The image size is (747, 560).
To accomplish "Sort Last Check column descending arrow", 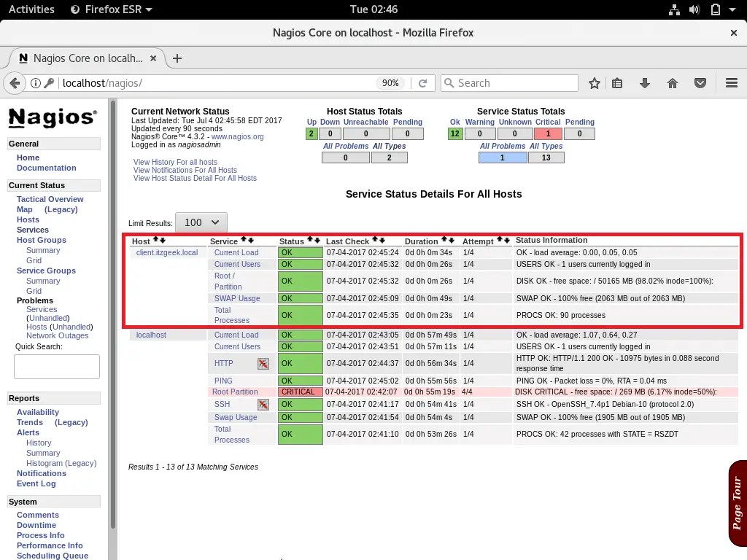I will tap(382, 240).
